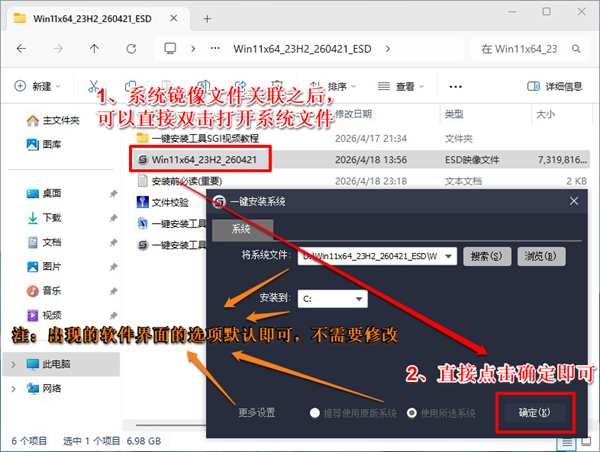Viewport: 600px width, 452px height.
Task: Refresh the current folder view
Action: tap(131, 49)
